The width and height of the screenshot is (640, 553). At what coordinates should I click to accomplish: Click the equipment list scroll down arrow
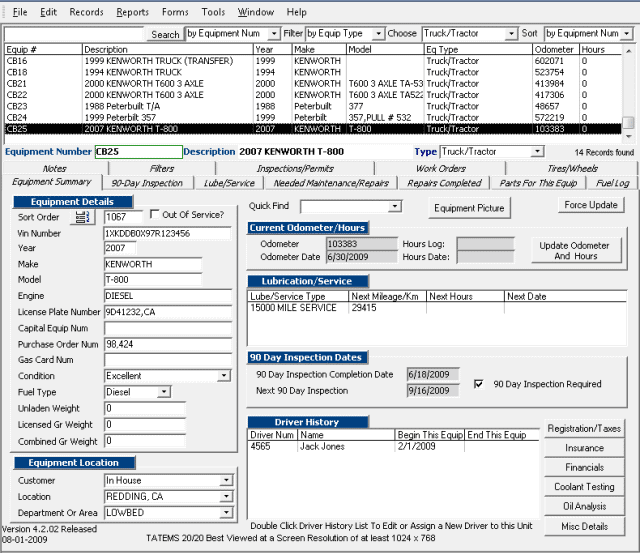(x=628, y=136)
